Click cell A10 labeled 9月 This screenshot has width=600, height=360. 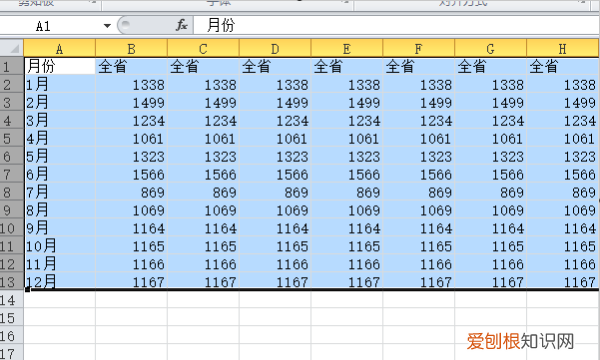[x=60, y=228]
